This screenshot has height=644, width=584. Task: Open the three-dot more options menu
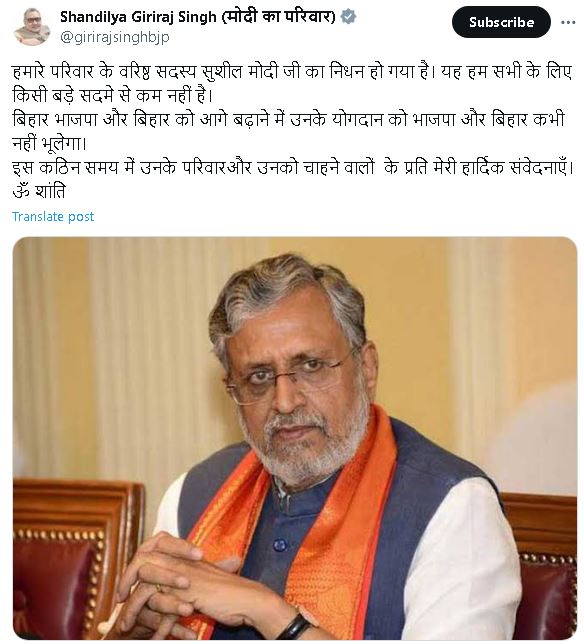point(568,23)
